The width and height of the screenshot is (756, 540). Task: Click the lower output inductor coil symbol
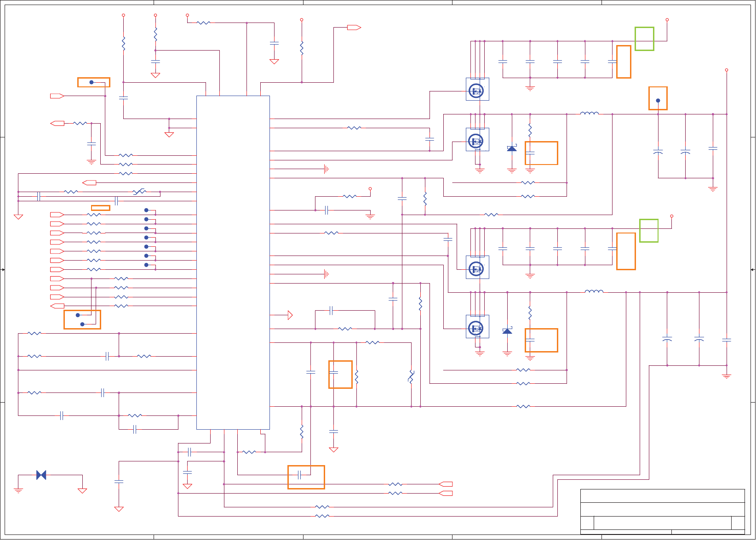click(594, 291)
